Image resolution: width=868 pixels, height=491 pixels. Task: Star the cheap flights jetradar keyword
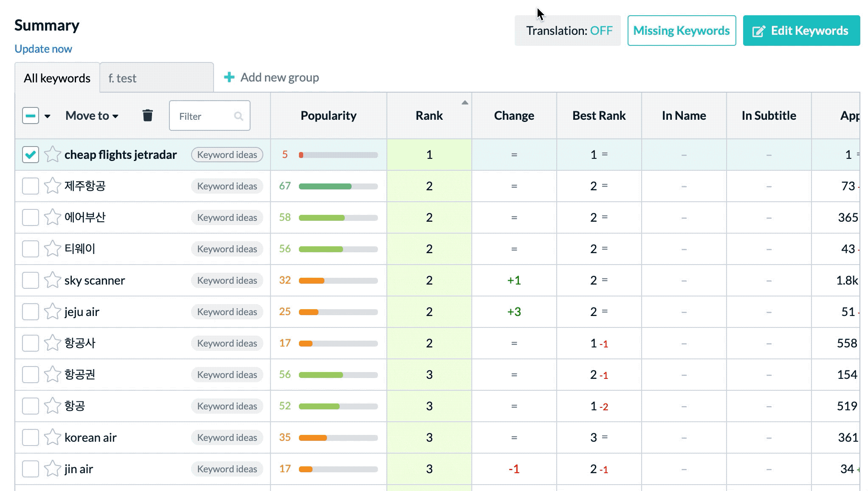[53, 154]
